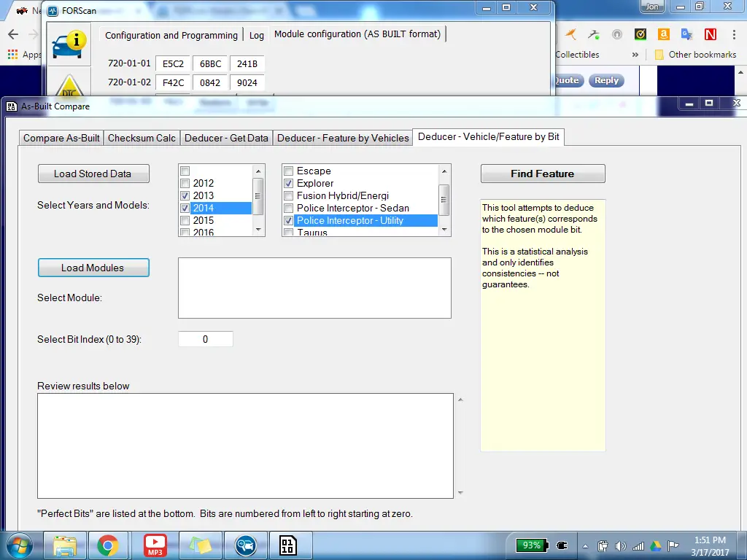Click the Load Stored Data button

pos(93,174)
